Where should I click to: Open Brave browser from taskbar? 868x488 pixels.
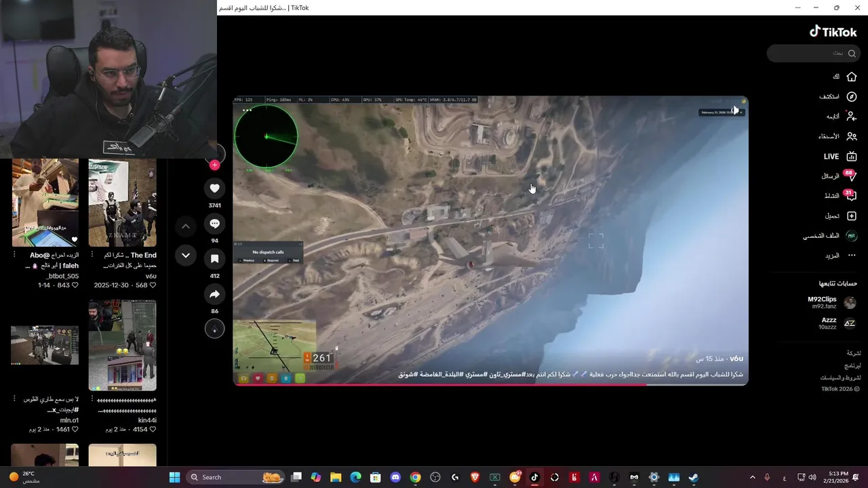pyautogui.click(x=475, y=477)
